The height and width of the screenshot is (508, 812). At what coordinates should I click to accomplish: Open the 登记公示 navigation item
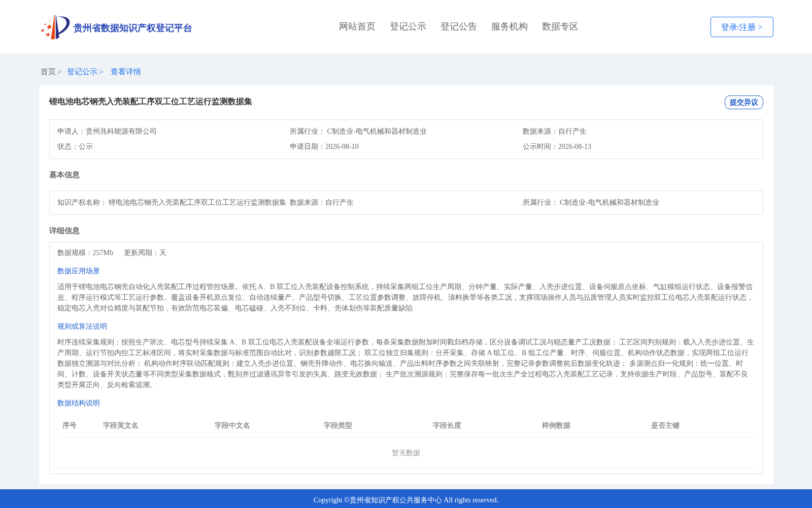pyautogui.click(x=408, y=26)
